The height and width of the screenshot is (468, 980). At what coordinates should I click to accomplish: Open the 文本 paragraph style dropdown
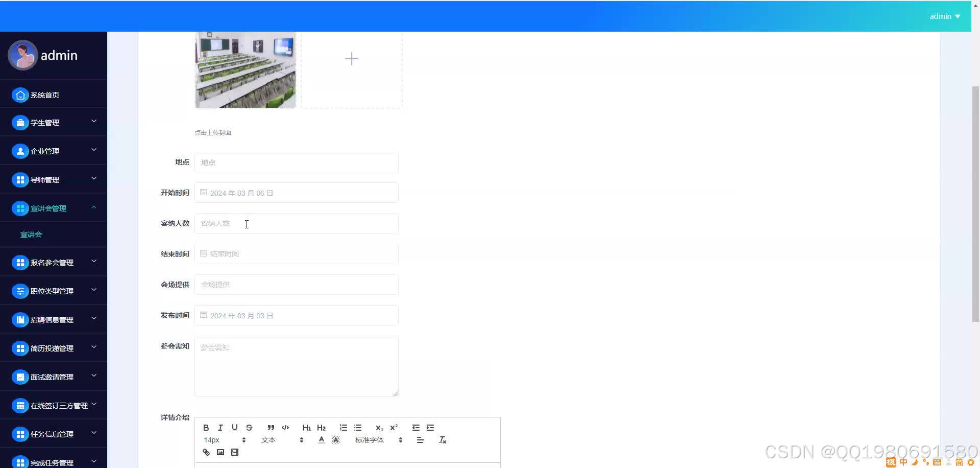tap(282, 440)
